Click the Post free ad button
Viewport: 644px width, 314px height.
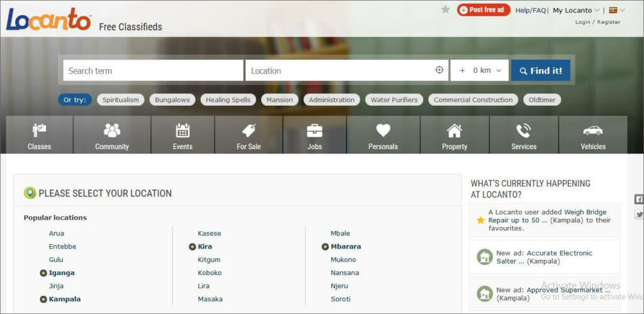pyautogui.click(x=484, y=10)
